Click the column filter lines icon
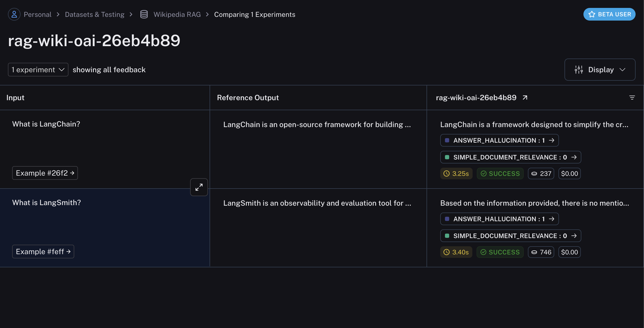644x328 pixels. click(632, 98)
